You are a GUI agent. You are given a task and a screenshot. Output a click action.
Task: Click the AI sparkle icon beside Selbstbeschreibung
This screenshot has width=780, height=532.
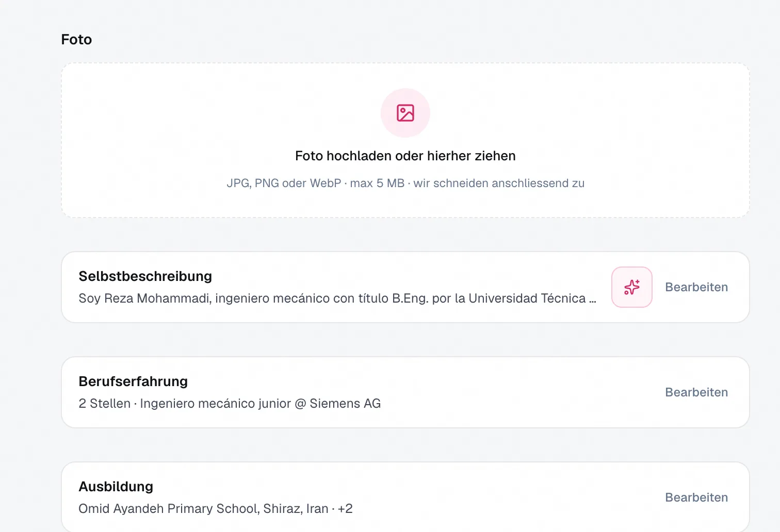[x=632, y=287]
